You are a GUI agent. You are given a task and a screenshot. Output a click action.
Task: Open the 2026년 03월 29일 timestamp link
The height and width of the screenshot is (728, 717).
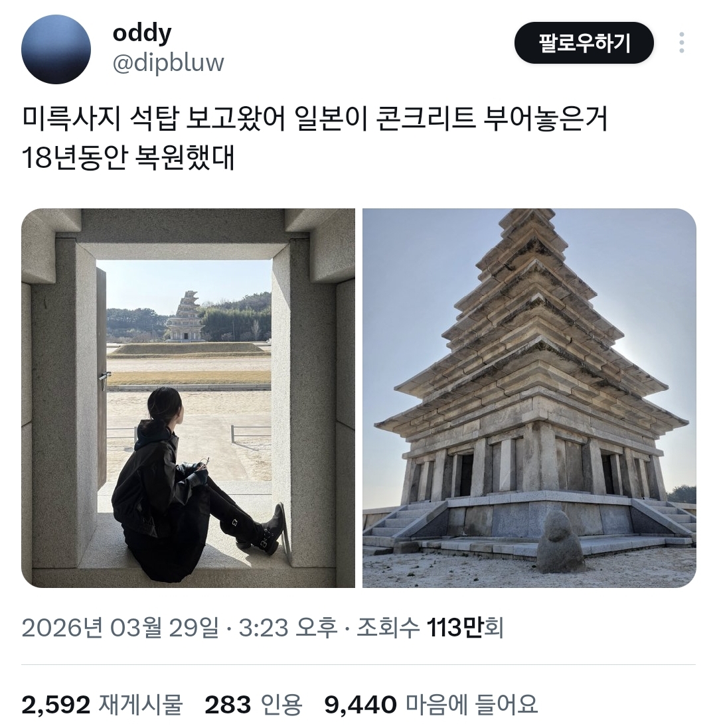pyautogui.click(x=119, y=628)
